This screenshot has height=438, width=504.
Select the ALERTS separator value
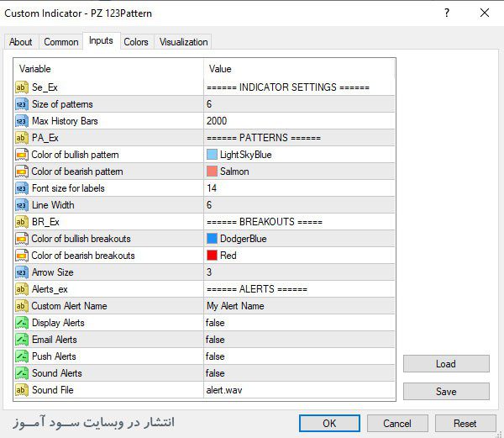pos(257,289)
